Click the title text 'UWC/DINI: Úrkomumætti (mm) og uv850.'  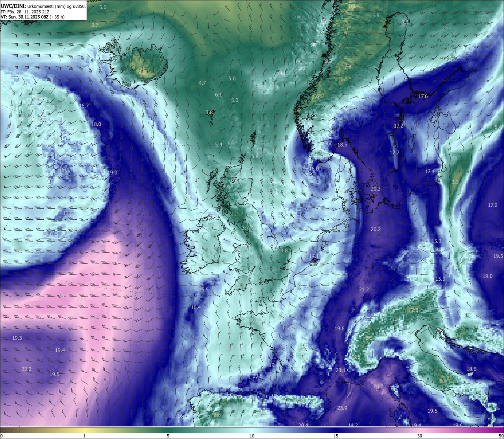point(43,6)
